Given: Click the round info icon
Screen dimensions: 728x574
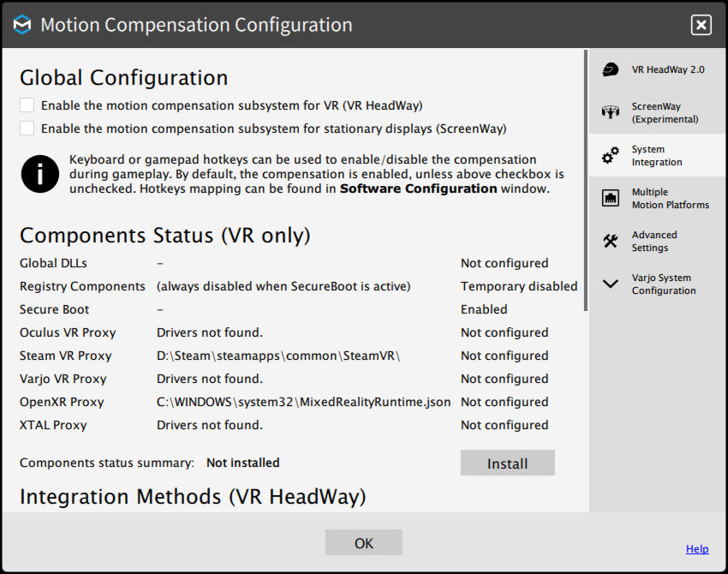Looking at the screenshot, I should 40,174.
